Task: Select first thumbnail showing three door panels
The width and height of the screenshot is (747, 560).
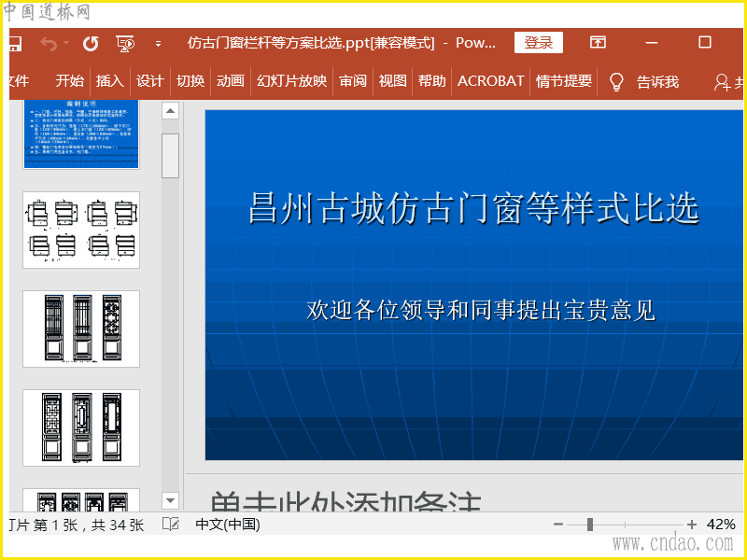Action: pos(81,329)
